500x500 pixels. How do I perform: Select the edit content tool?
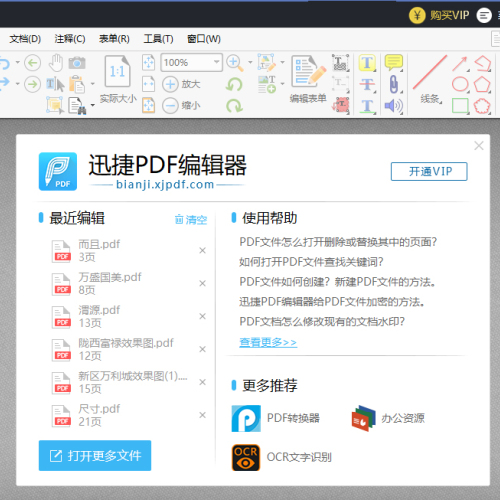pyautogui.click(x=266, y=62)
